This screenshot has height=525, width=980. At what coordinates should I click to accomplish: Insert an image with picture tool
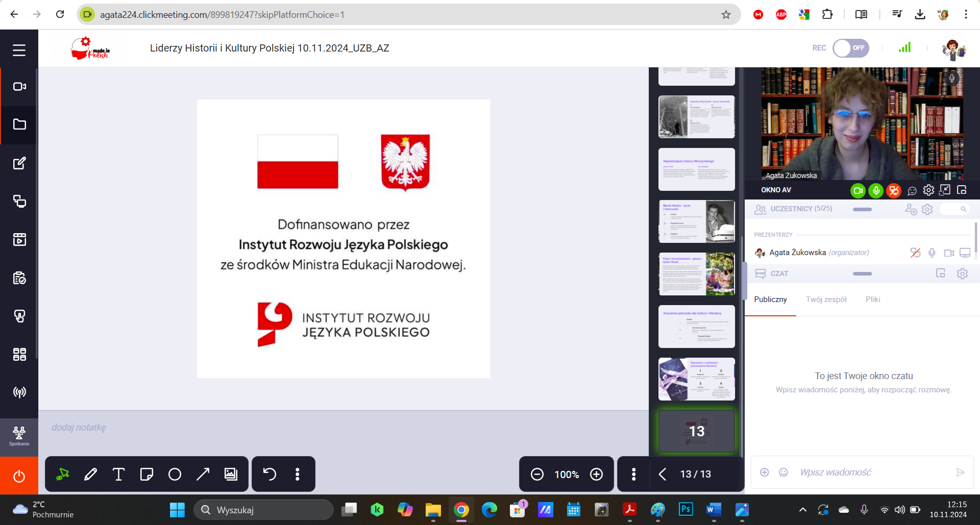coord(231,474)
